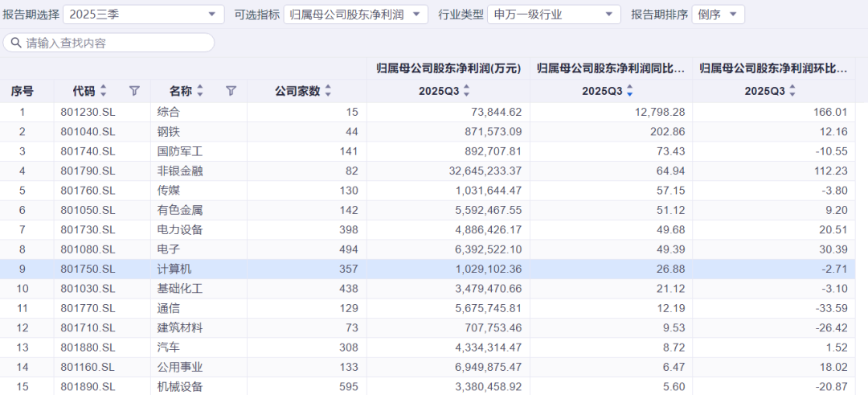
Task: Select the 汽车 row name
Action: point(169,348)
